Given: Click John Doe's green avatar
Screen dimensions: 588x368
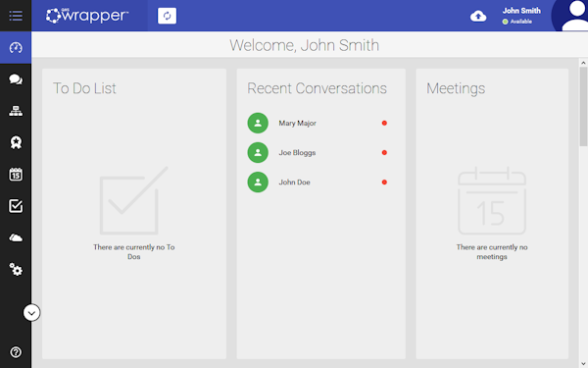Looking at the screenshot, I should (x=258, y=183).
